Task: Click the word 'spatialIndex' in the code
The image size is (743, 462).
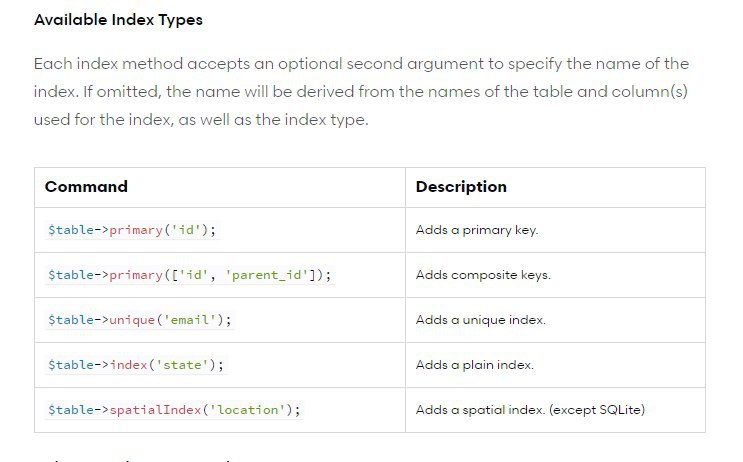Action: (x=155, y=410)
